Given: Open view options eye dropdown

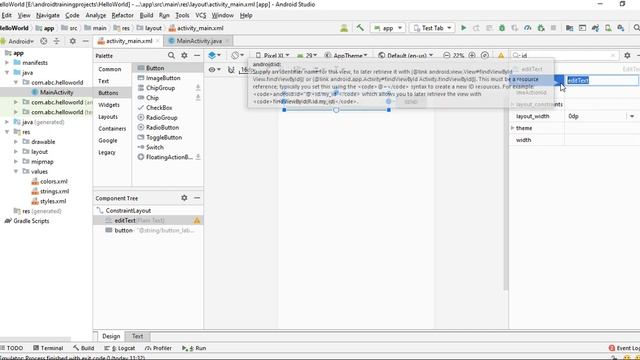Looking at the screenshot, I should point(214,70).
